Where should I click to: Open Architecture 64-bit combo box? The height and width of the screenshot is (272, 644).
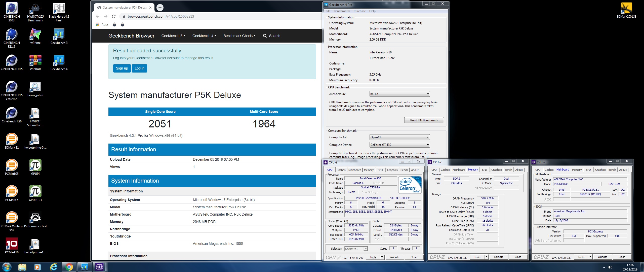coord(399,94)
